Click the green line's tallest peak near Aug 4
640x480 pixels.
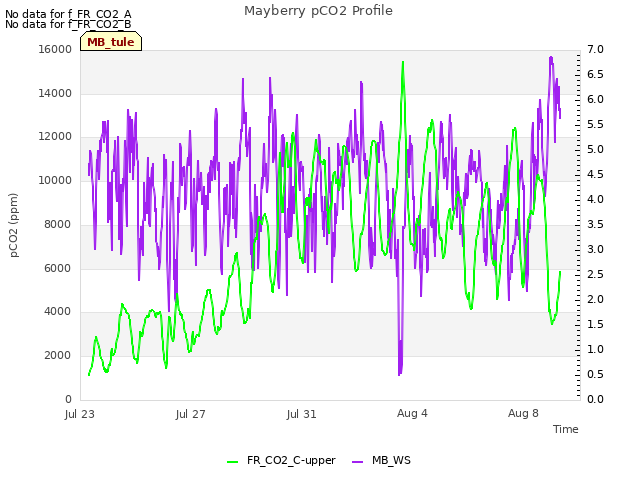[x=403, y=62]
